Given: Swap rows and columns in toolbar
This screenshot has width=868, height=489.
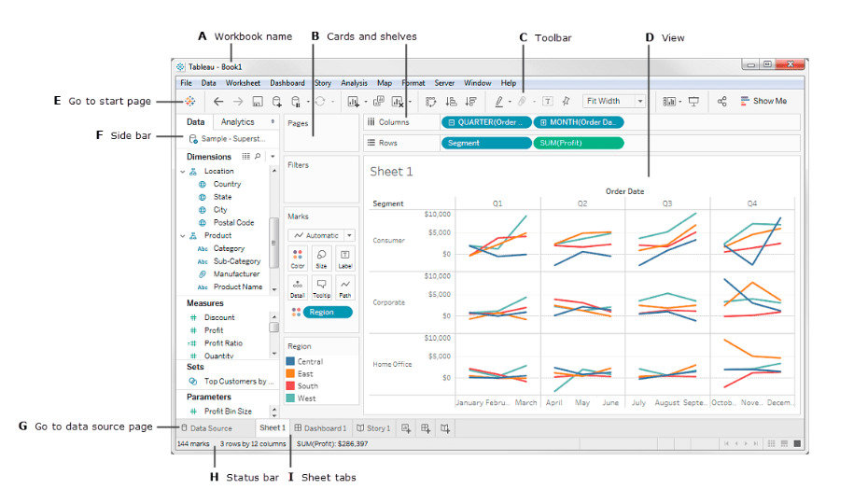Looking at the screenshot, I should [x=430, y=102].
